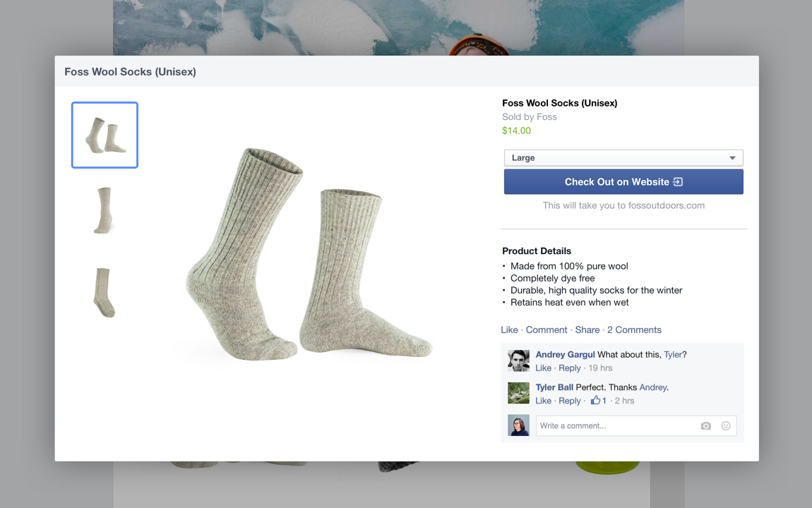This screenshot has width=812, height=508.
Task: Click the thumbs-up count on Tyler Ball's comment
Action: point(598,400)
